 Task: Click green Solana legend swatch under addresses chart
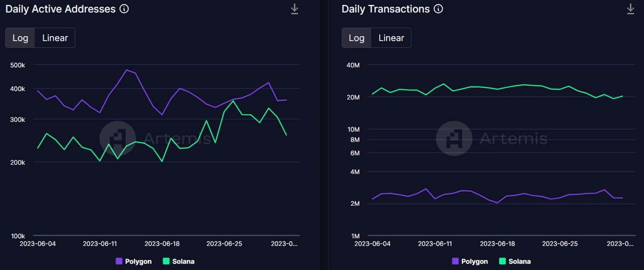click(166, 261)
